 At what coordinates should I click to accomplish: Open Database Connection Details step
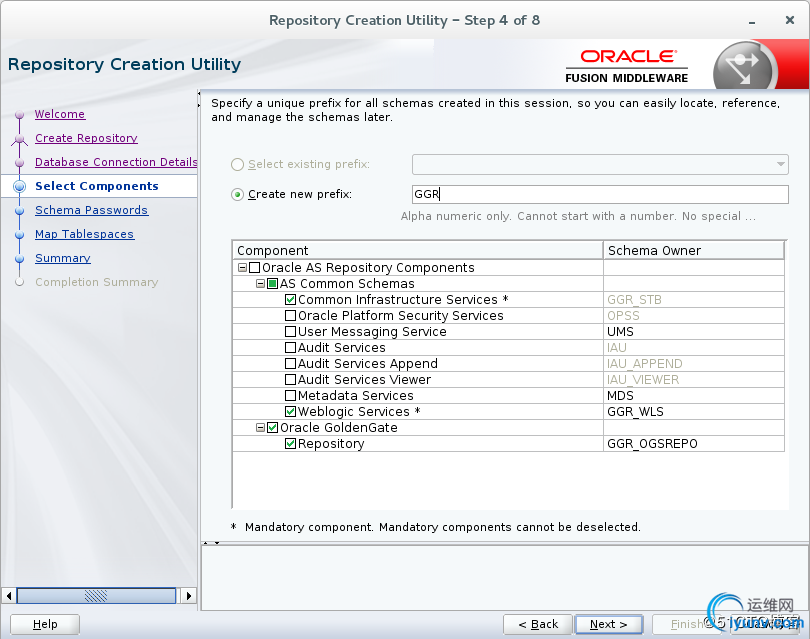116,162
